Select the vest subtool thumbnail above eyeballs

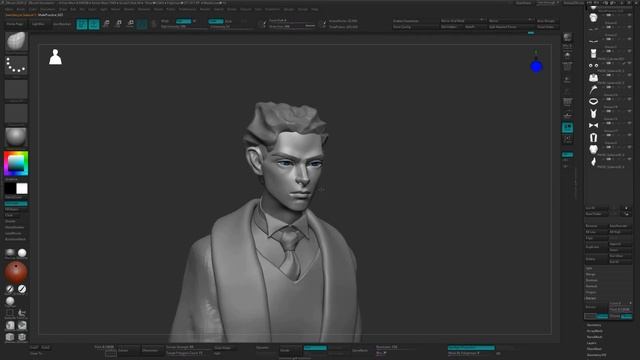coord(593,53)
